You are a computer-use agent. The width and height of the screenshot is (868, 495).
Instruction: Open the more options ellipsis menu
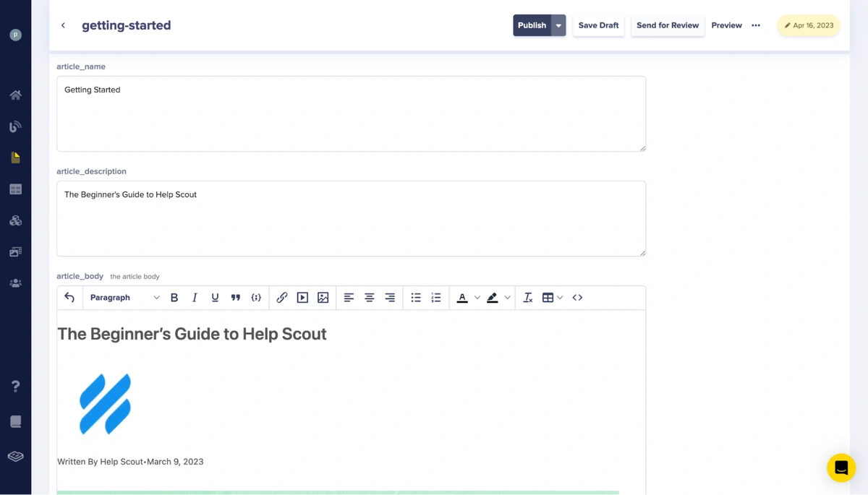coord(756,25)
